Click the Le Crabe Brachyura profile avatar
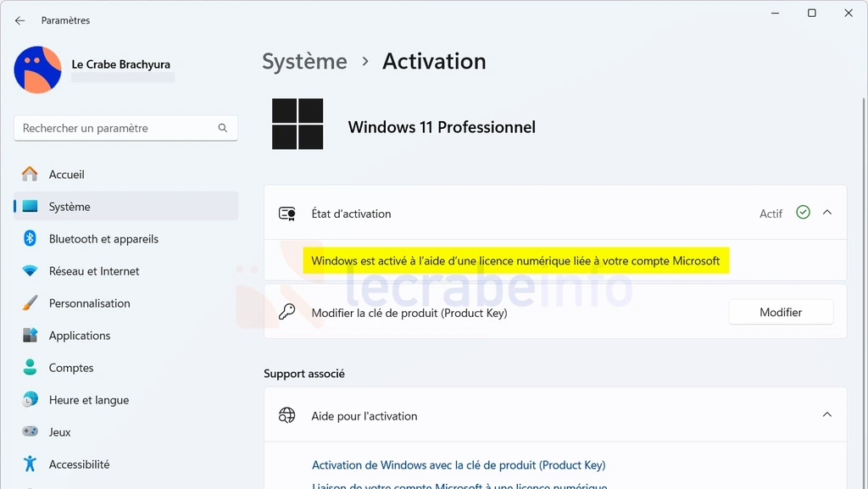This screenshot has width=868, height=489. click(37, 69)
